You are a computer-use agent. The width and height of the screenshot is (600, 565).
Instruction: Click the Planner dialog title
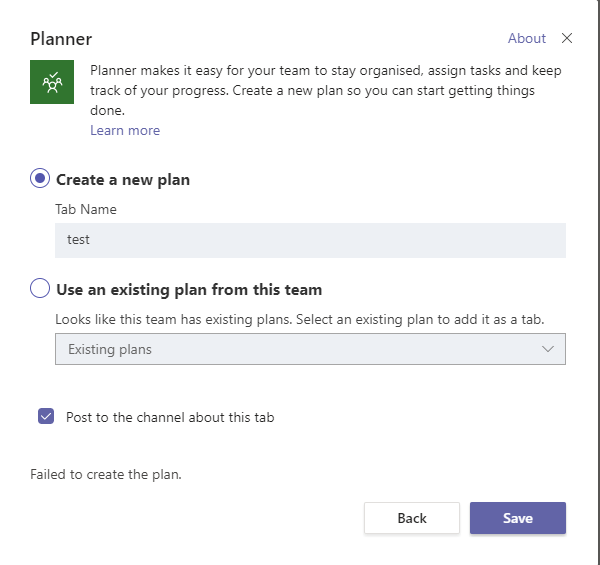(x=61, y=39)
